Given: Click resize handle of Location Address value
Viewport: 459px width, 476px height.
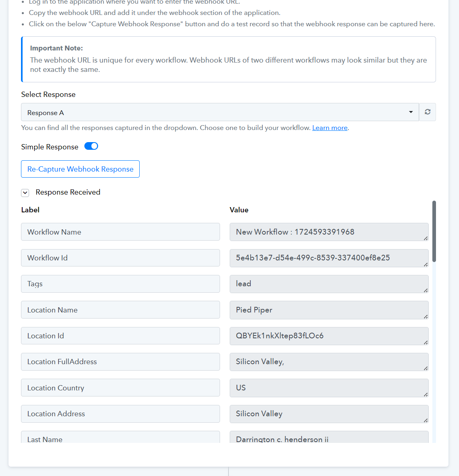Looking at the screenshot, I should click(x=425, y=420).
